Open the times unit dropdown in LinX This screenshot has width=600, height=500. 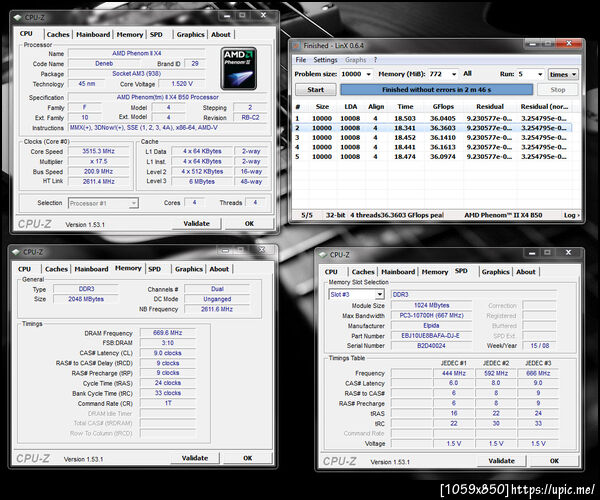(x=563, y=74)
